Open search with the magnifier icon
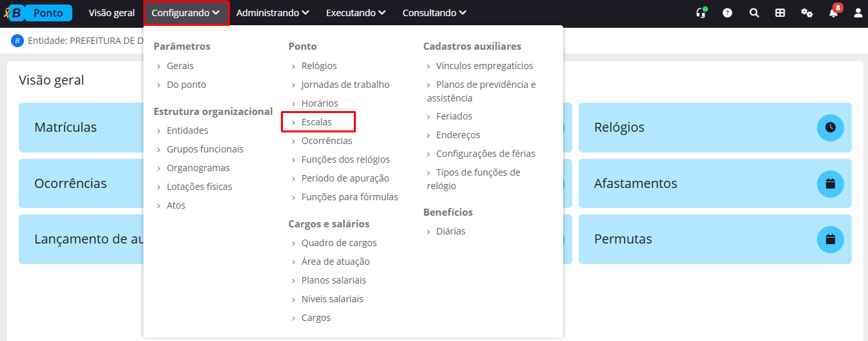The image size is (868, 341). click(754, 13)
